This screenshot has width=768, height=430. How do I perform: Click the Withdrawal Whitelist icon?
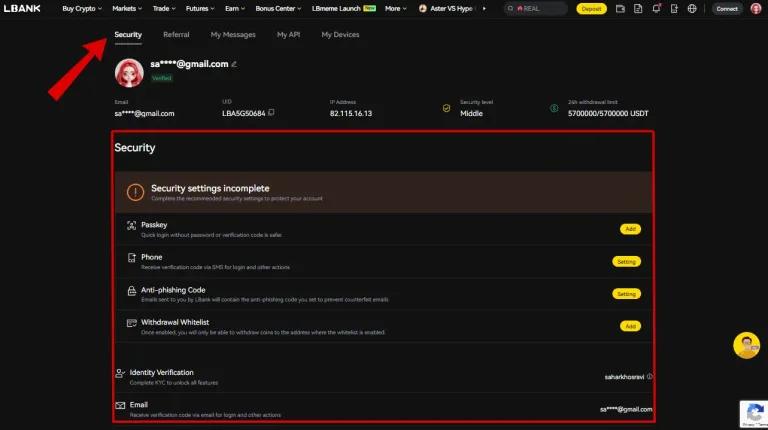coord(131,323)
